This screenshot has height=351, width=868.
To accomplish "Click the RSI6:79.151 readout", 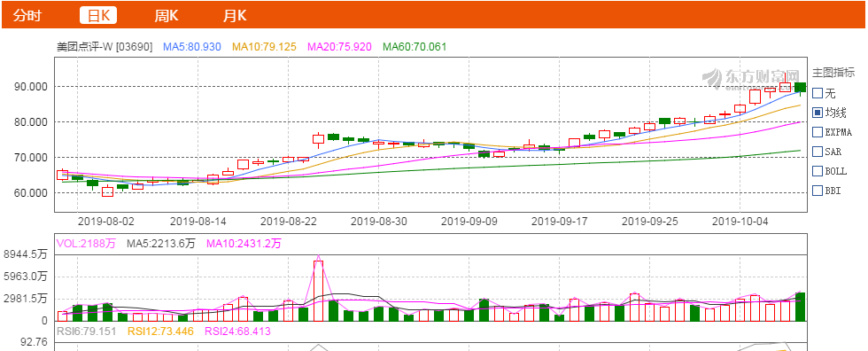I will (x=88, y=331).
